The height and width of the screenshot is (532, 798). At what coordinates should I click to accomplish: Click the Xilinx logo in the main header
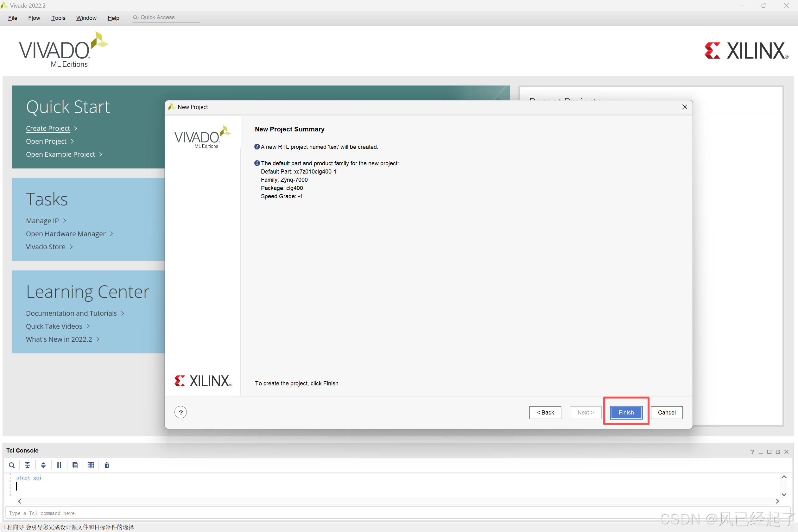[746, 51]
